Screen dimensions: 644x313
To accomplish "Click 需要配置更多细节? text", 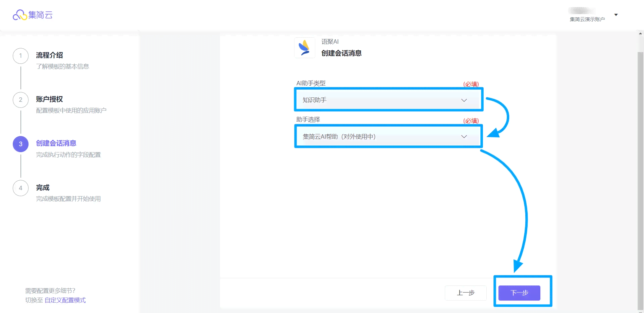I will [x=50, y=291].
